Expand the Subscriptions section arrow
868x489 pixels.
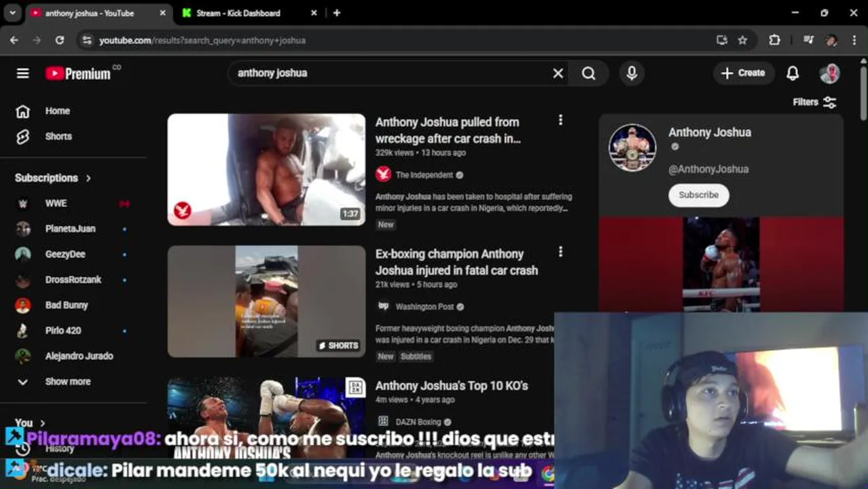pyautogui.click(x=88, y=178)
